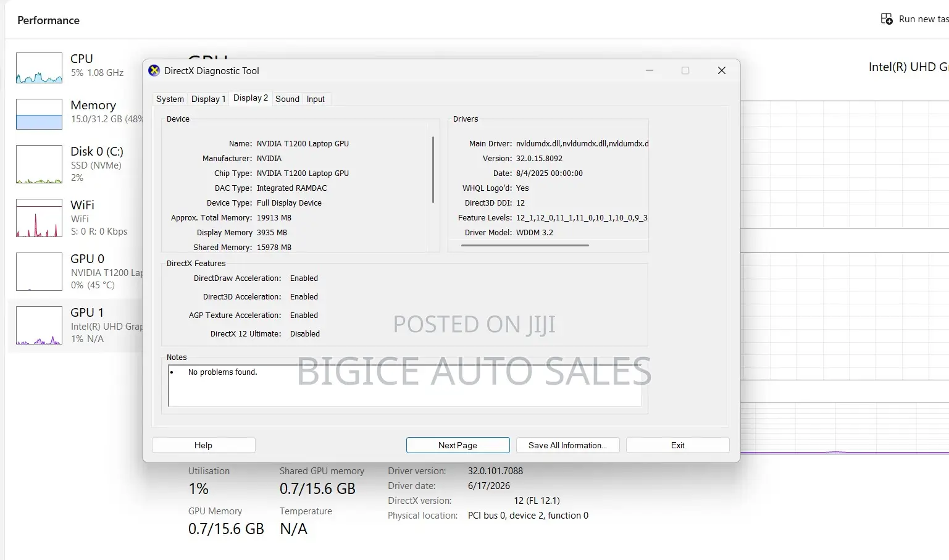The height and width of the screenshot is (560, 949).
Task: Click the Feature Levels value in Drivers
Action: [x=582, y=218]
